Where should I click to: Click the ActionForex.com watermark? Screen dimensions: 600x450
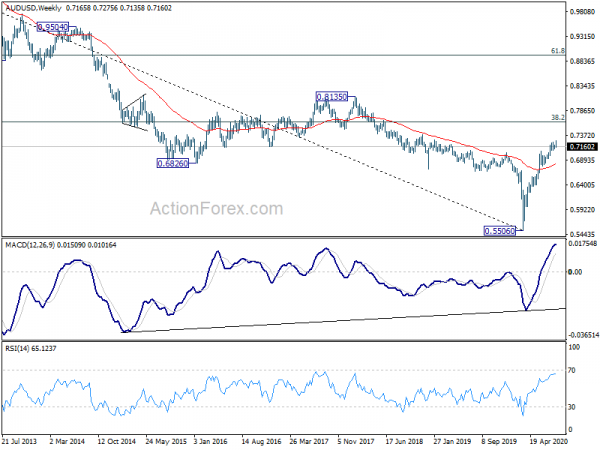217,209
